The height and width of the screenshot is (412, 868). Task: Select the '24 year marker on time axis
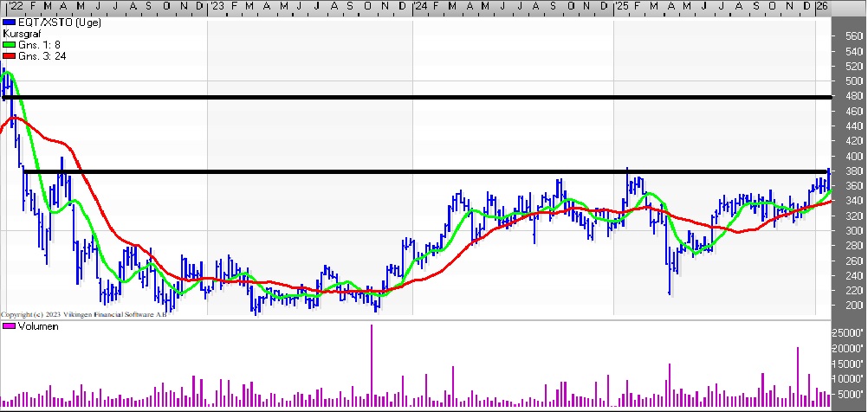click(419, 7)
